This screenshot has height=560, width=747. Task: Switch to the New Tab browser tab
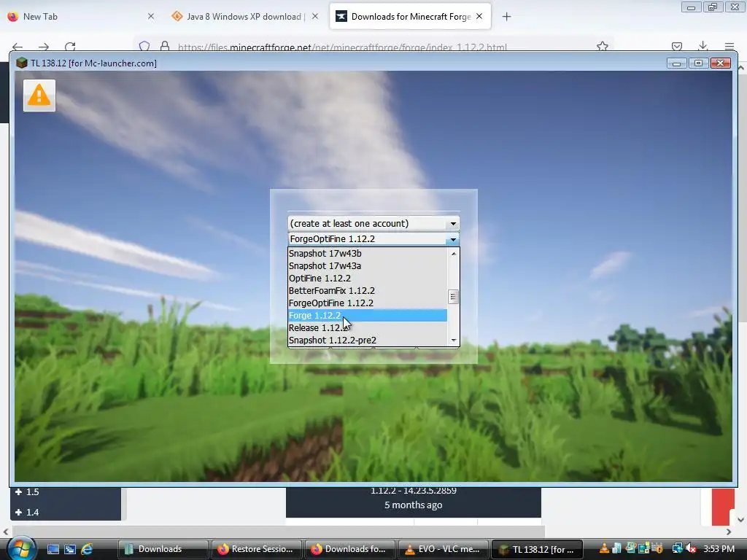81,17
